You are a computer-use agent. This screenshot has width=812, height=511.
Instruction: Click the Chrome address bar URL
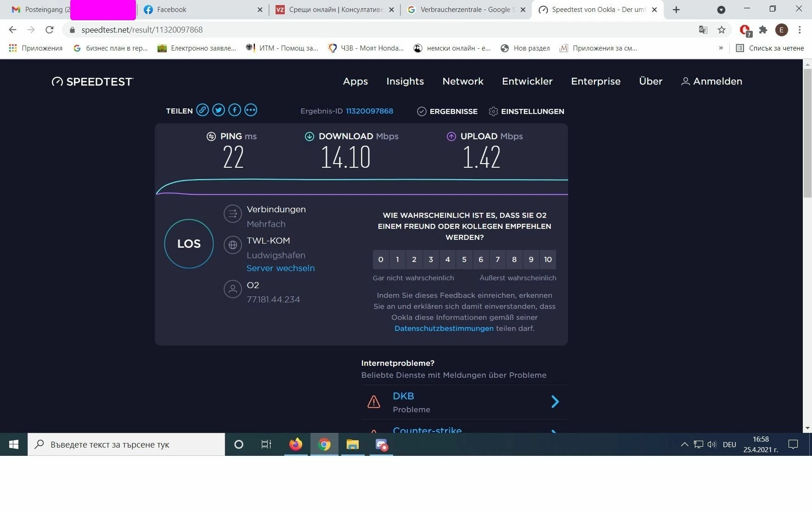coord(142,30)
